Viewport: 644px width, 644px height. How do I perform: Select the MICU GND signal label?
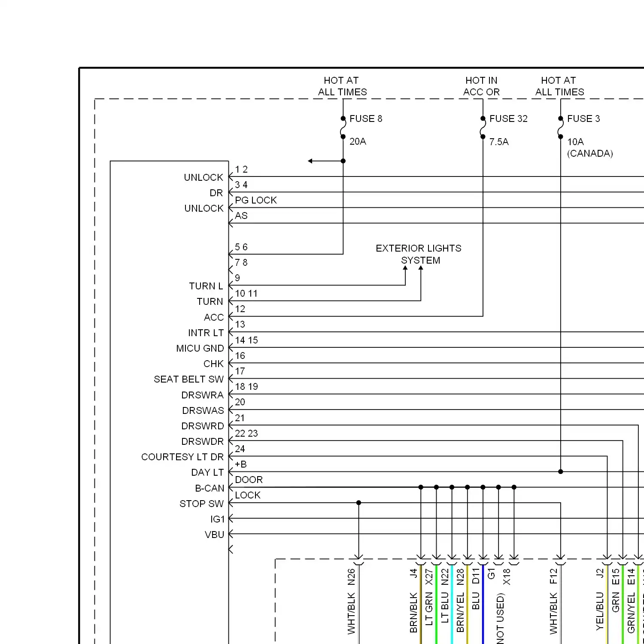click(200, 348)
